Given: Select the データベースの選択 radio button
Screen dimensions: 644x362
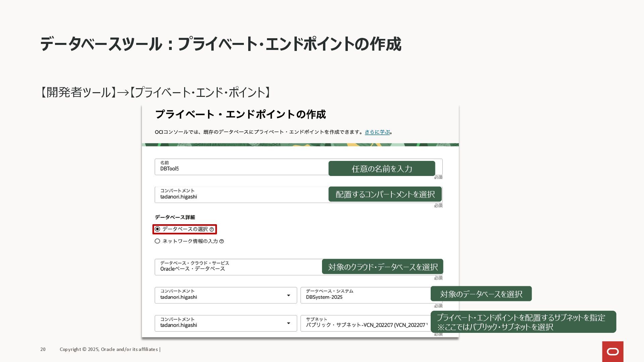Looking at the screenshot, I should 157,229.
